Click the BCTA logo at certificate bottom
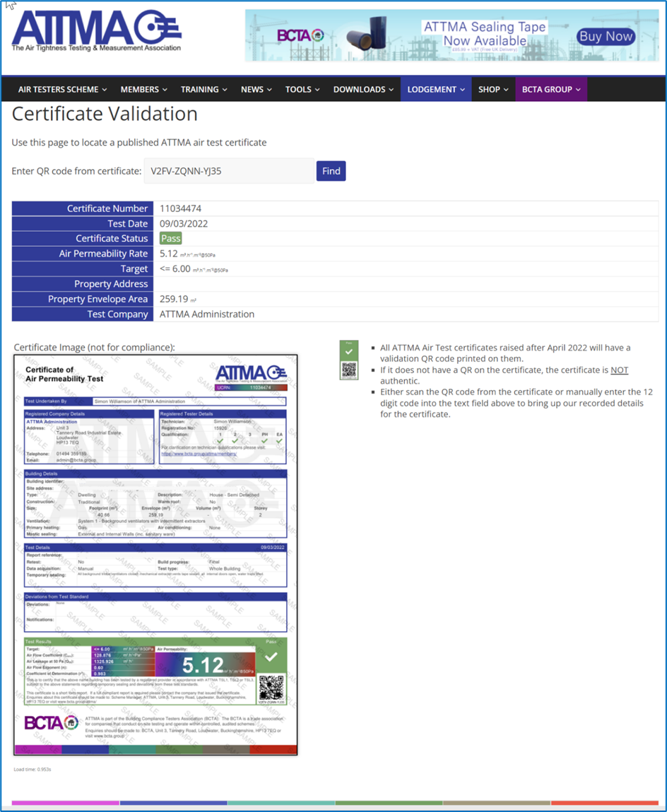This screenshot has height=812, width=667. [x=52, y=722]
